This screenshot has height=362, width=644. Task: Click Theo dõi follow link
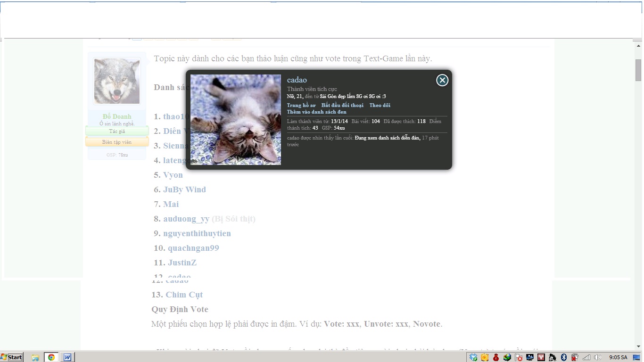click(x=380, y=105)
